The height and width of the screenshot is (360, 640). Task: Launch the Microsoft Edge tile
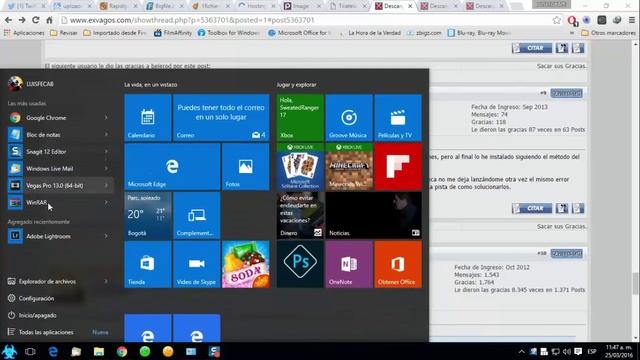pos(172,167)
